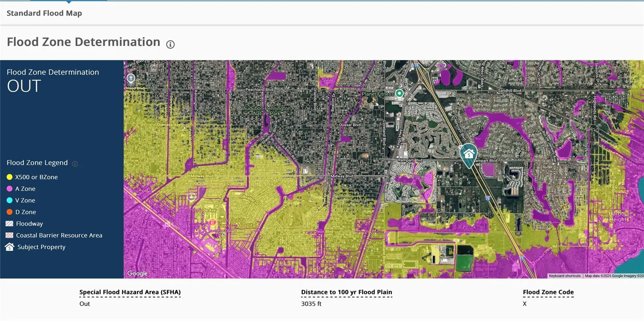Screen dimensions: 644x321
Task: Click the Distance to 100 yr Flood Plain label
Action: [346, 292]
